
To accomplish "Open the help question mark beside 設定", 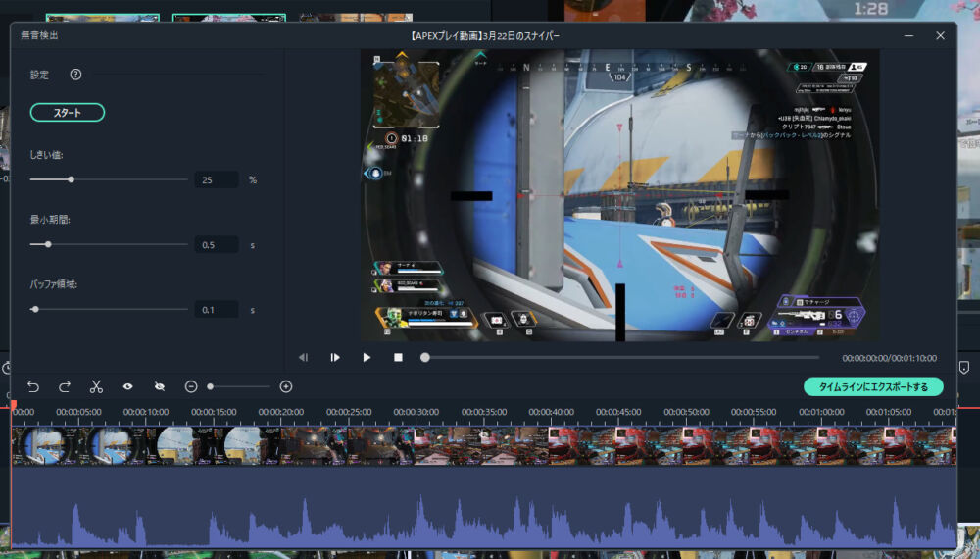I will (x=76, y=75).
